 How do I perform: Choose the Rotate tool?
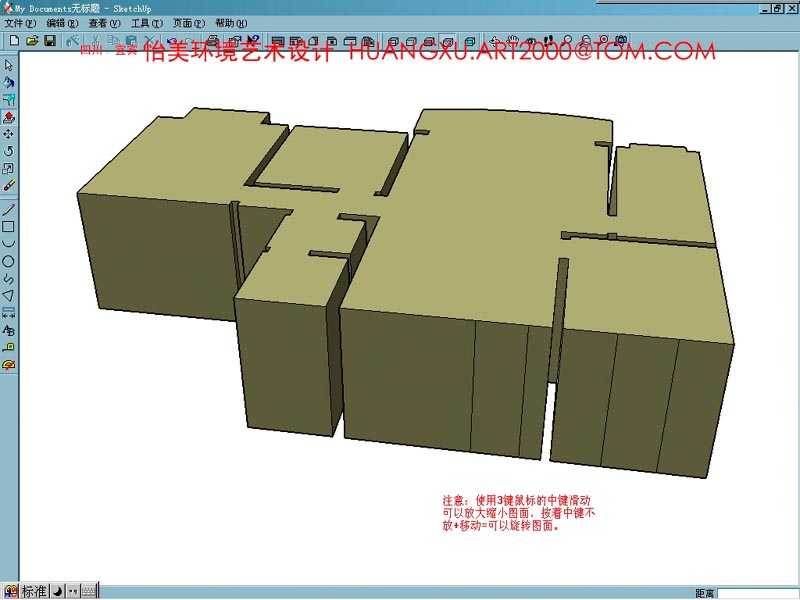[9, 152]
